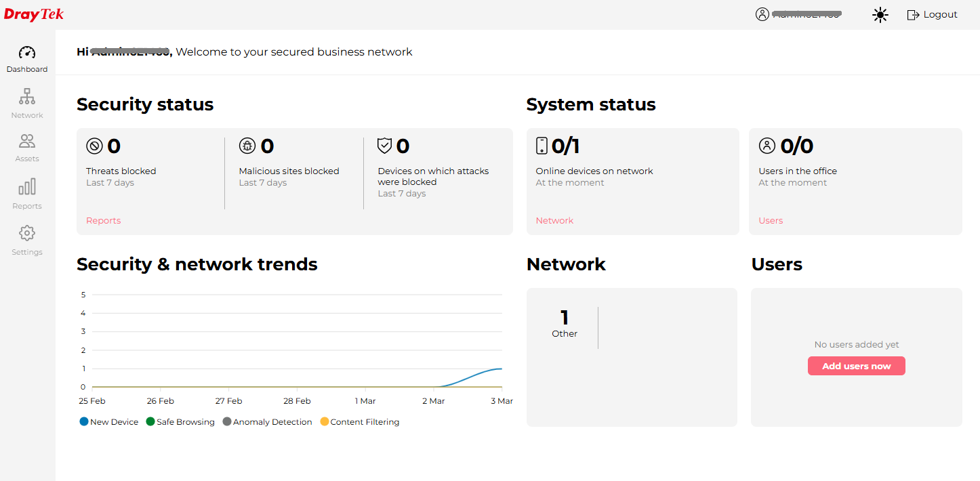980x481 pixels.
Task: Open the Dashboard gauge icon in sidebar
Action: pos(27,53)
